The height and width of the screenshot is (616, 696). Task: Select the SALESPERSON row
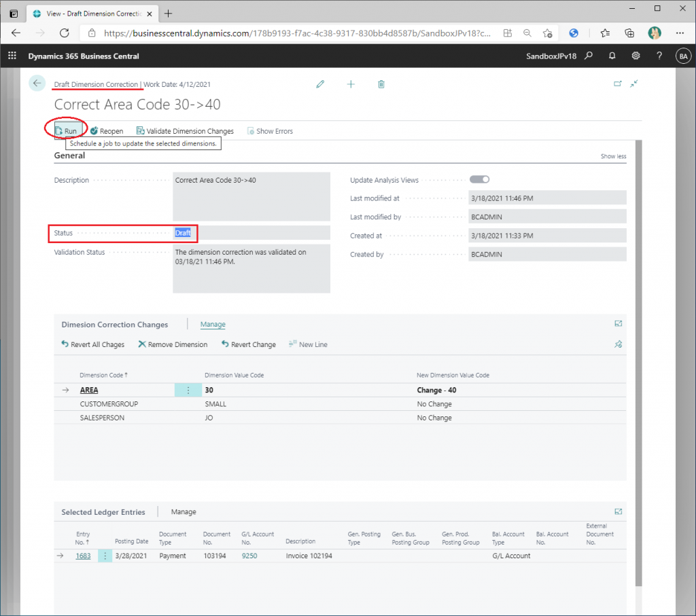coord(340,418)
